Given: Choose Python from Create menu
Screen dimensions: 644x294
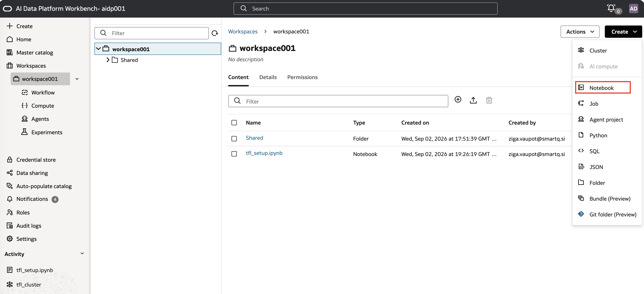Looking at the screenshot, I should click(x=607, y=135).
